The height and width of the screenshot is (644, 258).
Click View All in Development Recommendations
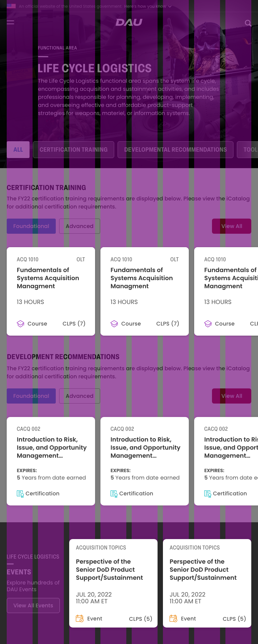point(231,396)
